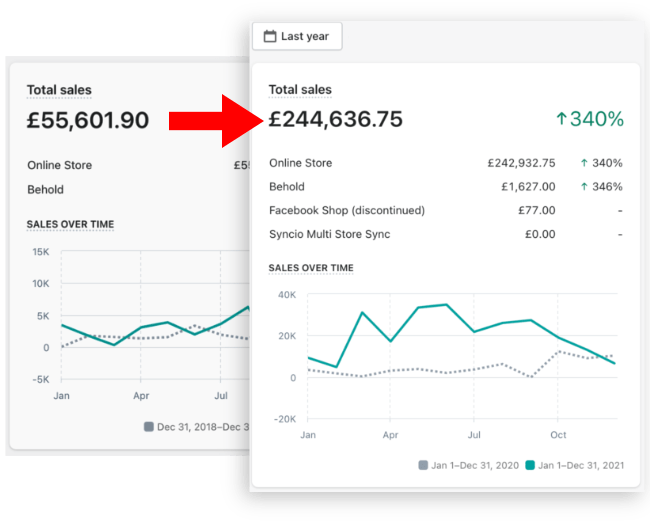Click the £242,932.75 Online Store value
650x527 pixels.
click(x=521, y=163)
